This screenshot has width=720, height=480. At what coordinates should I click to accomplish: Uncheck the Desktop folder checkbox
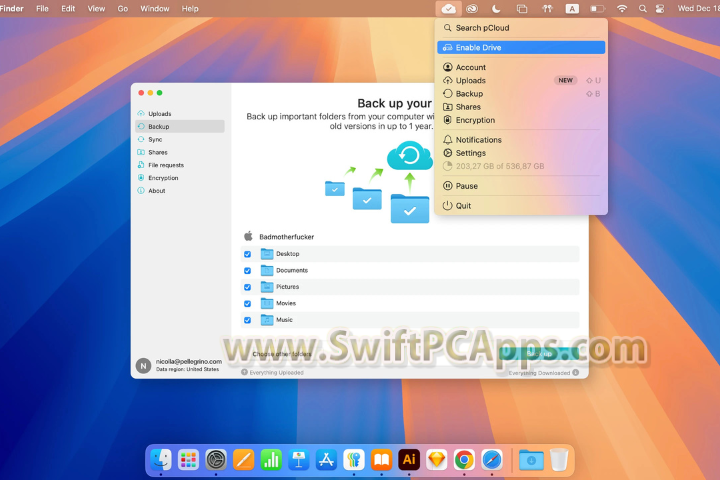click(x=248, y=254)
